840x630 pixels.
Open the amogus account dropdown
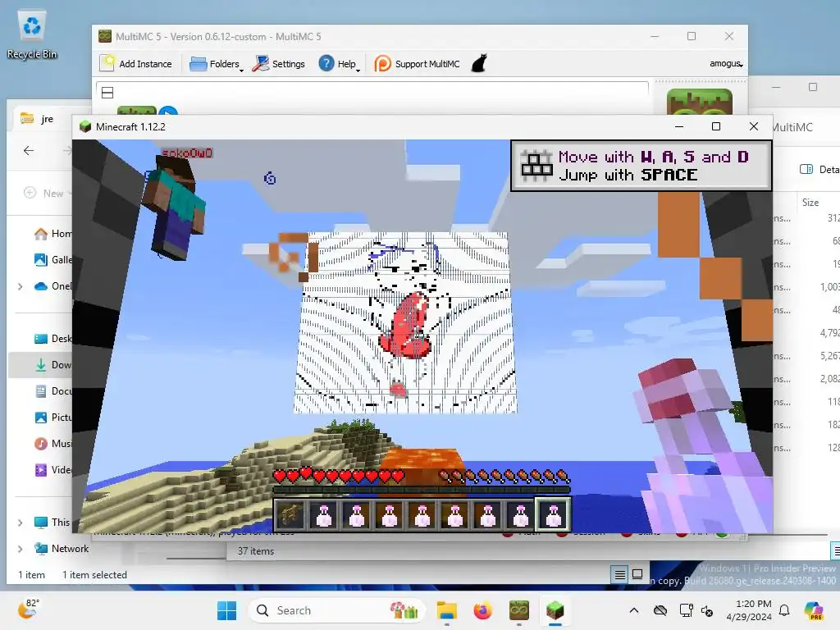(726, 64)
